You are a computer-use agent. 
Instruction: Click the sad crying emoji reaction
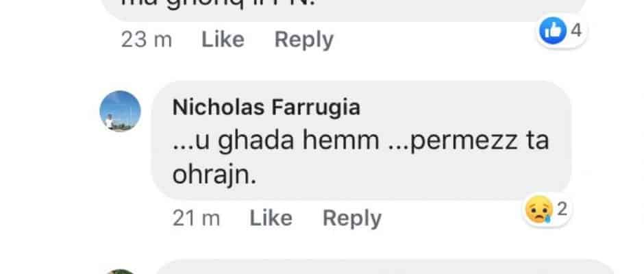point(539,210)
